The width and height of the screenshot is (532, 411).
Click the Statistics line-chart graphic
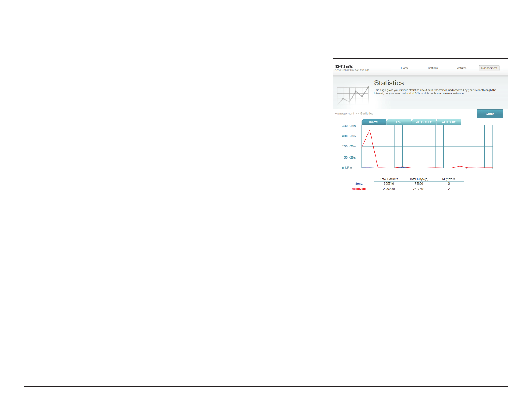(x=353, y=95)
